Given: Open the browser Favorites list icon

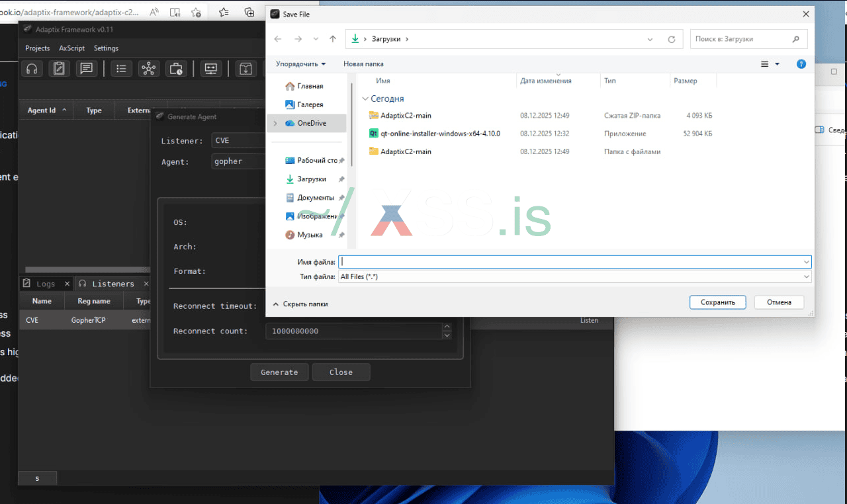Looking at the screenshot, I should click(224, 12).
